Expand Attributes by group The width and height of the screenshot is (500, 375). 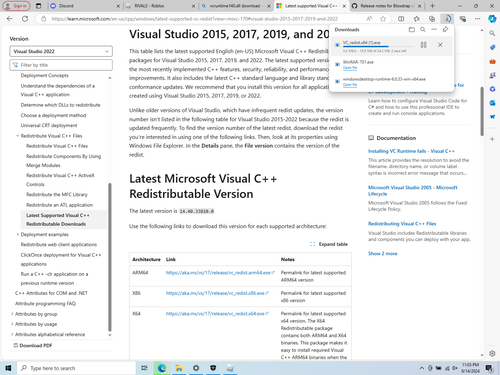(12, 314)
